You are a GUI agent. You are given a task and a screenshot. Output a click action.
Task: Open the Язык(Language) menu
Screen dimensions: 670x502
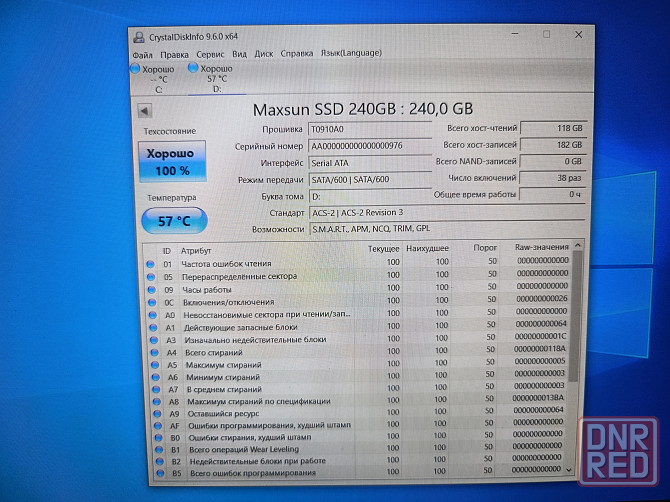[x=351, y=53]
